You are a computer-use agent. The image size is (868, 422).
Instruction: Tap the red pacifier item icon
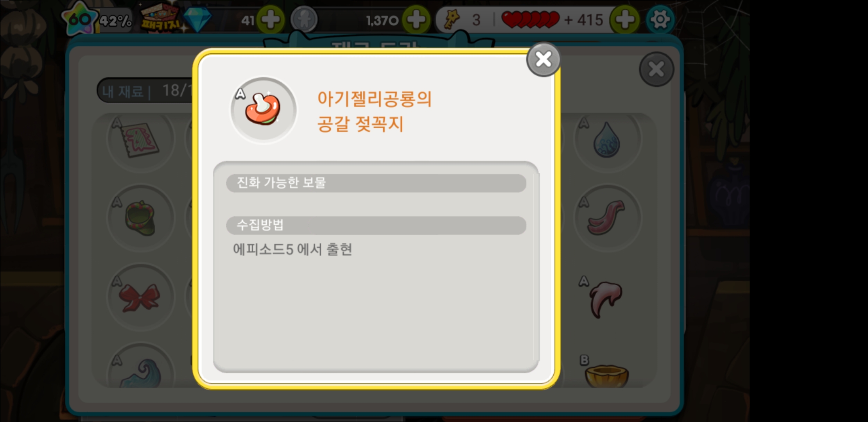coord(264,110)
